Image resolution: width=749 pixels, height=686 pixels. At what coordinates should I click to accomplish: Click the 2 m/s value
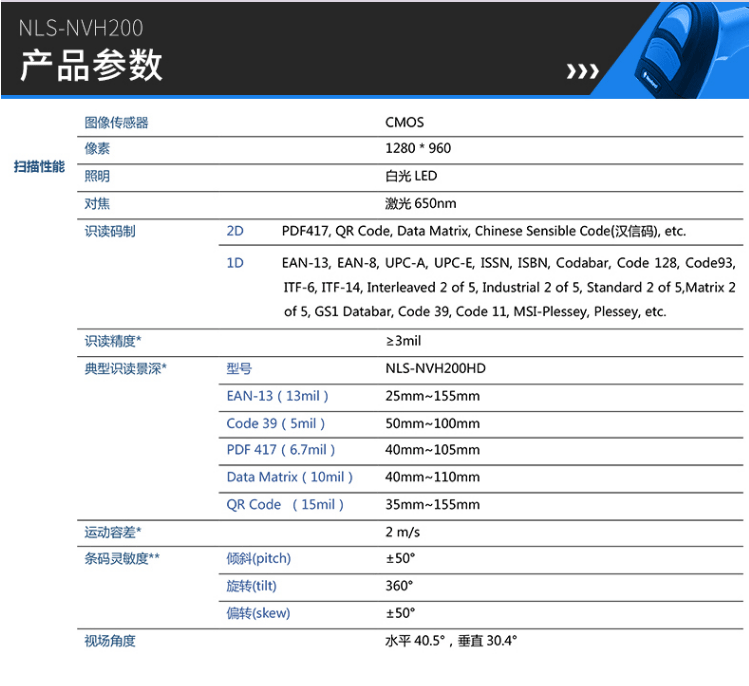(x=403, y=532)
